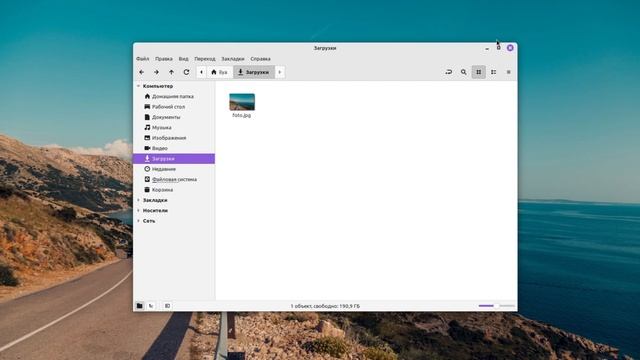
Task: Switch to list view
Action: [493, 72]
